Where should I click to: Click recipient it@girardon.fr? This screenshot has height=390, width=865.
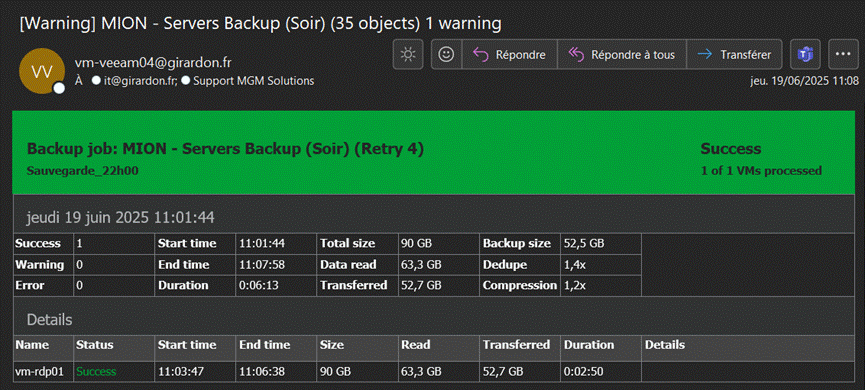click(141, 81)
